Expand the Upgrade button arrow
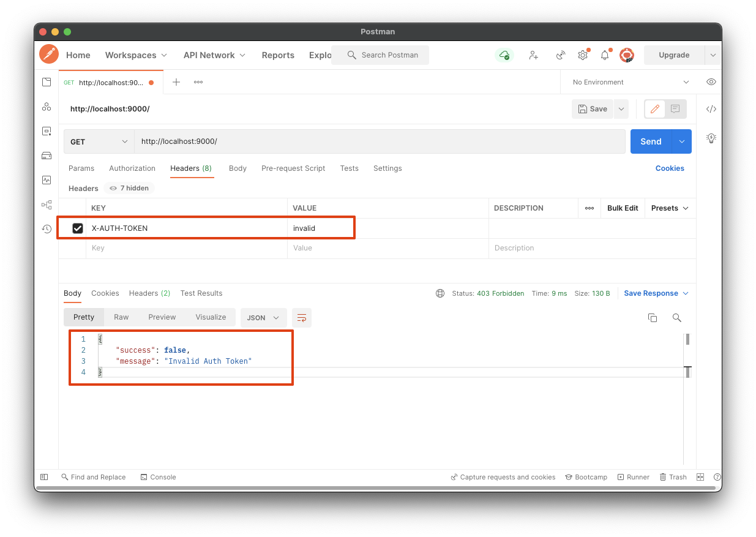Image resolution: width=756 pixels, height=537 pixels. point(713,55)
